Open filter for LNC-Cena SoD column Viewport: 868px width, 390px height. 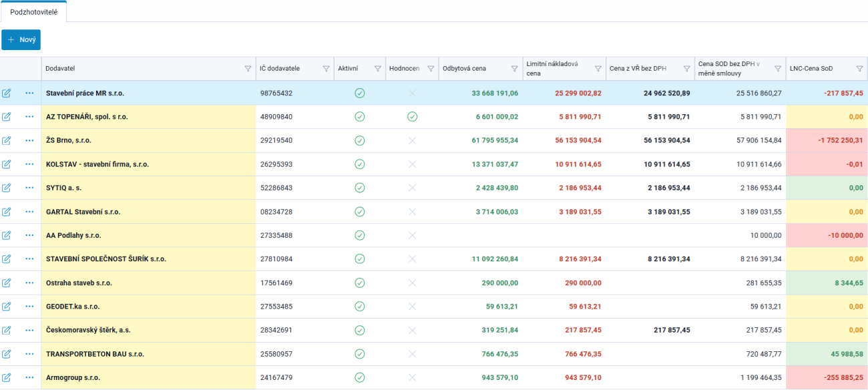[859, 69]
